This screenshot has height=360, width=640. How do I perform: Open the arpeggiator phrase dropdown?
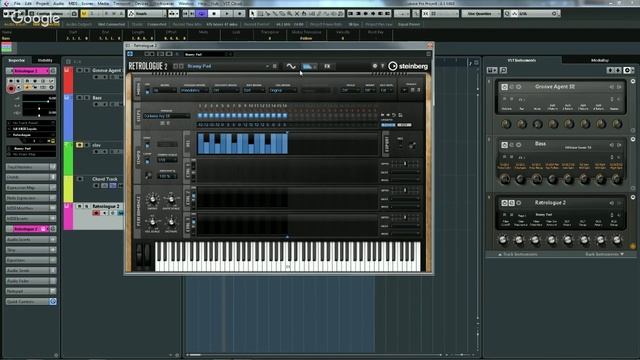point(167,116)
